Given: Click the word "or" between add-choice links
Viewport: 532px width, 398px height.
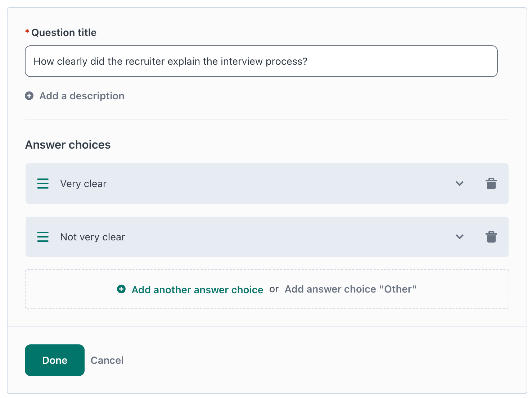Looking at the screenshot, I should (274, 289).
